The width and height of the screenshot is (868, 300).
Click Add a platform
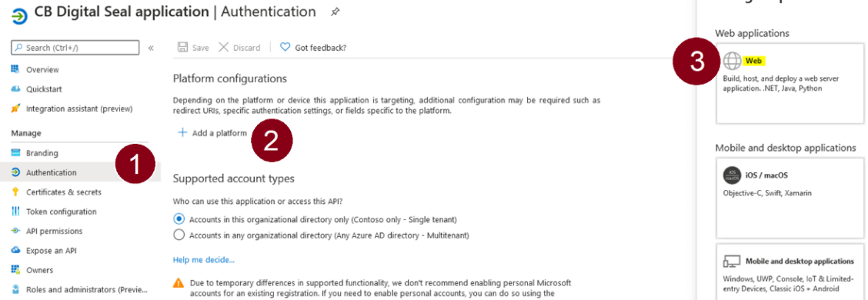point(219,133)
